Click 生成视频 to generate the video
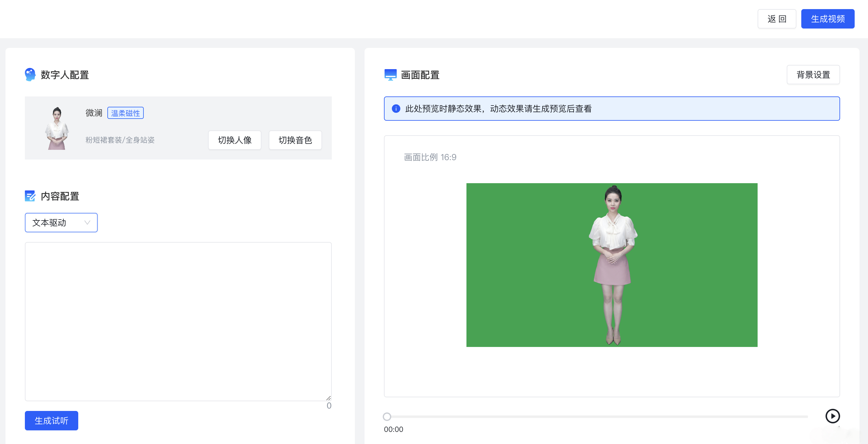The width and height of the screenshot is (868, 444). pyautogui.click(x=828, y=18)
